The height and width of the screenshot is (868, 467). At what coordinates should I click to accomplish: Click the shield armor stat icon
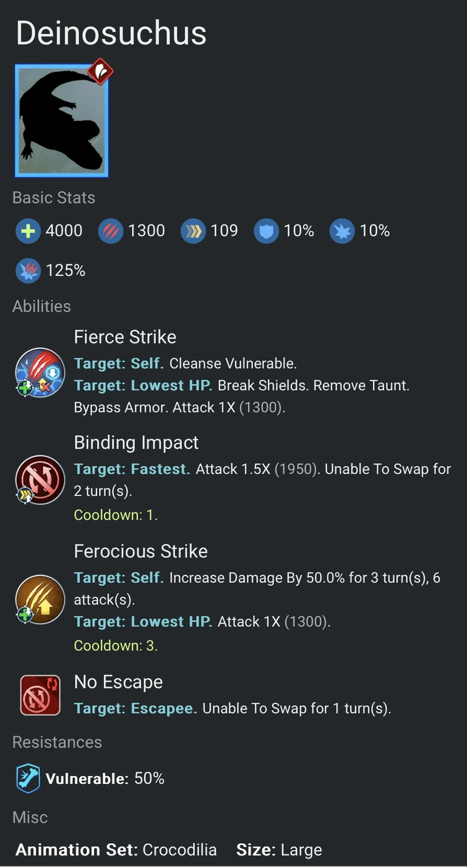coord(266,231)
